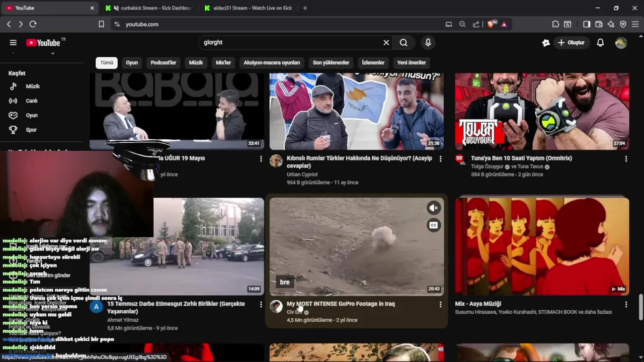Image resolution: width=644 pixels, height=362 pixels.
Task: Select the Mix'ler filter chip
Action: [223, 63]
